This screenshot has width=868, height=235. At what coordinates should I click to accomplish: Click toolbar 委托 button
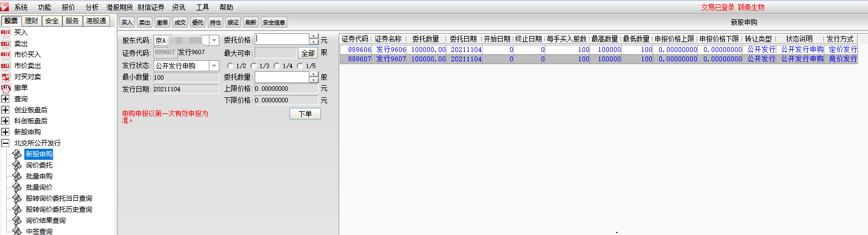pos(198,23)
